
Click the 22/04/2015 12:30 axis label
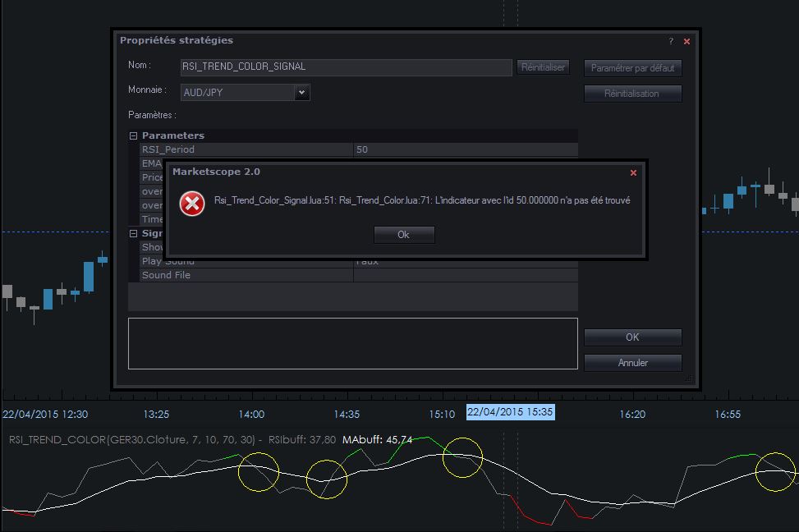point(45,415)
